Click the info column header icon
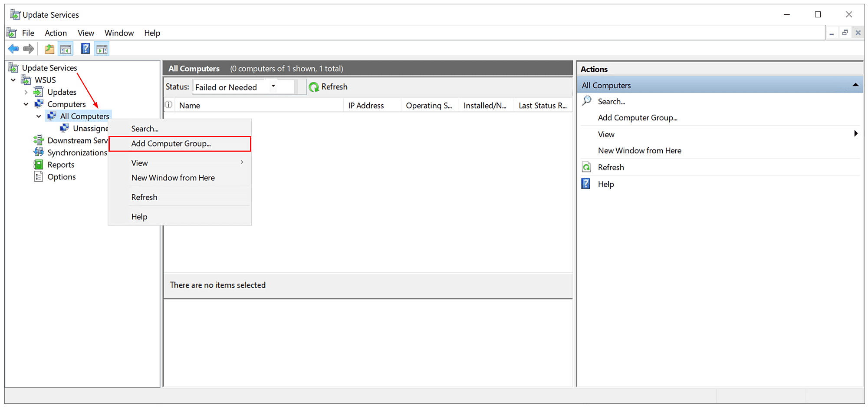The height and width of the screenshot is (408, 868). (x=169, y=105)
